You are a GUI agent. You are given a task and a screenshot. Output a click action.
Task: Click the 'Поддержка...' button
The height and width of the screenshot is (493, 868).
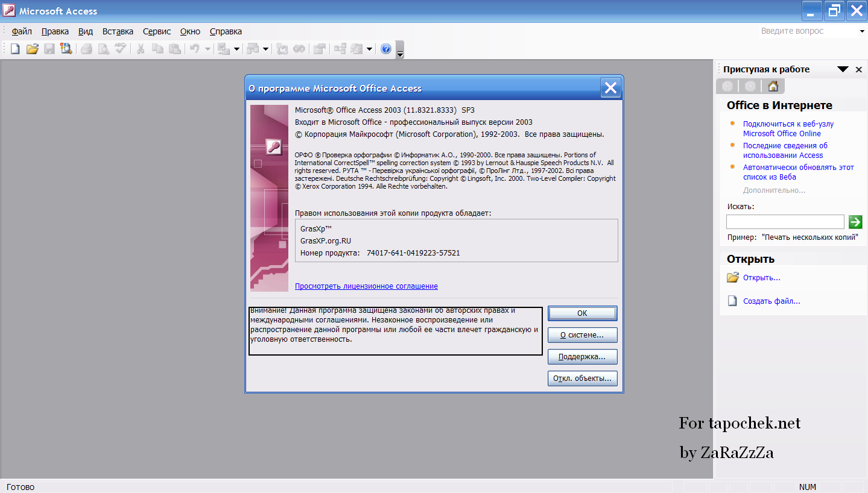(582, 357)
